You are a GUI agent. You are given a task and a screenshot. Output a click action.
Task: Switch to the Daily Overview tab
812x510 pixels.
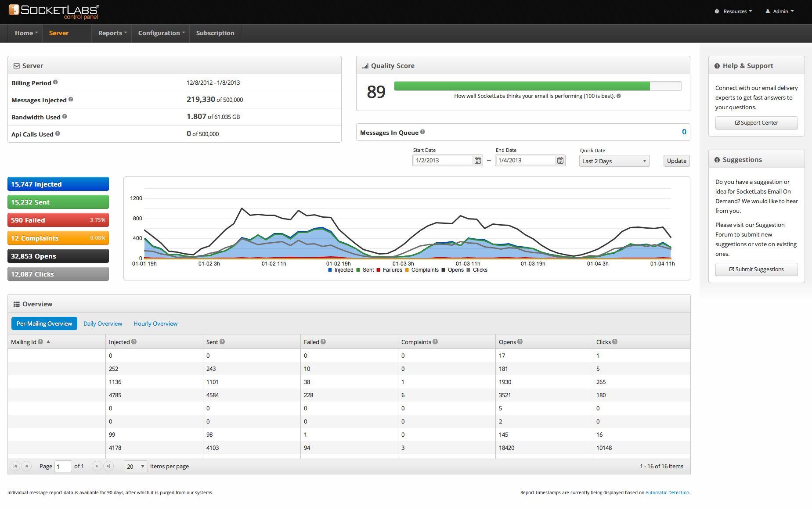pos(103,323)
